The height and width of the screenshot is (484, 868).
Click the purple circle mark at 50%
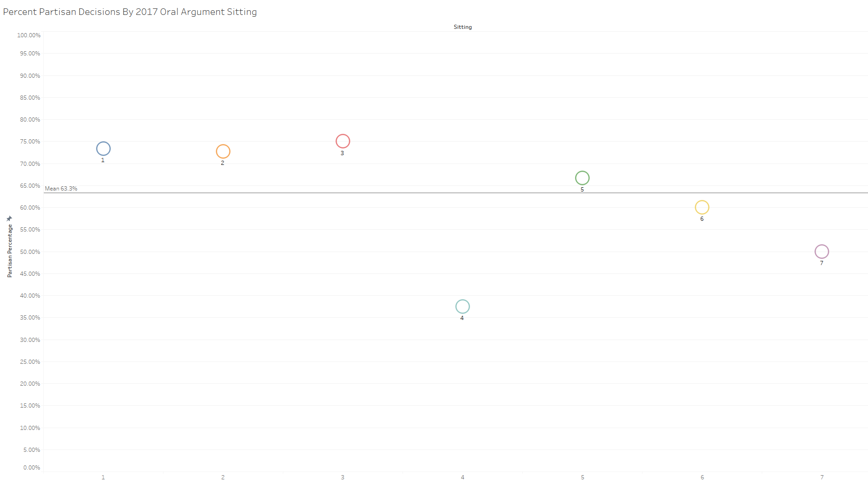point(822,252)
